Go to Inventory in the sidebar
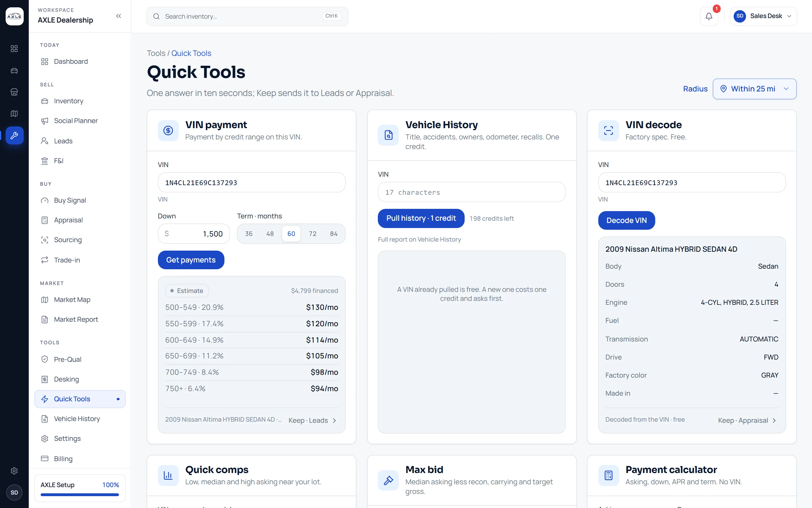The width and height of the screenshot is (812, 508). 80,101
